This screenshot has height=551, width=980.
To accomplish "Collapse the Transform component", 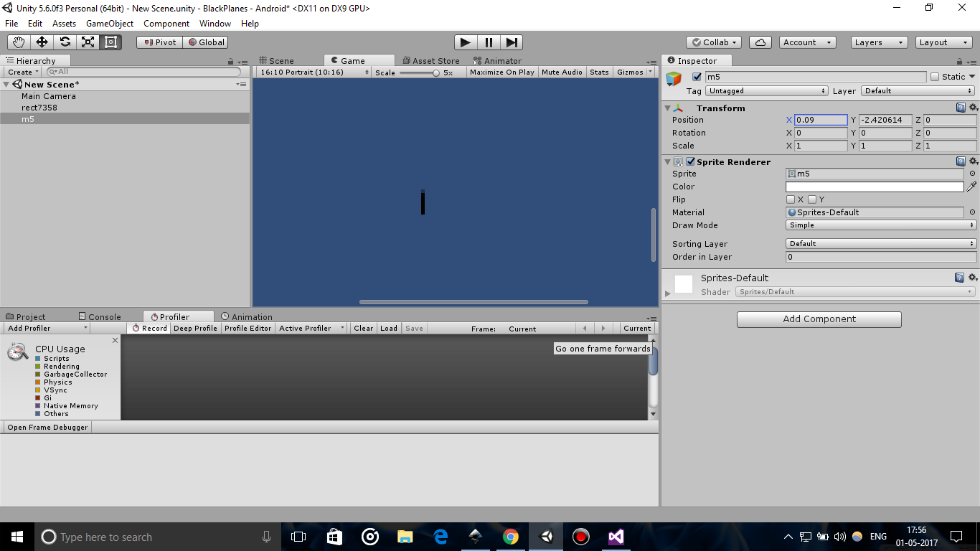I will point(668,108).
